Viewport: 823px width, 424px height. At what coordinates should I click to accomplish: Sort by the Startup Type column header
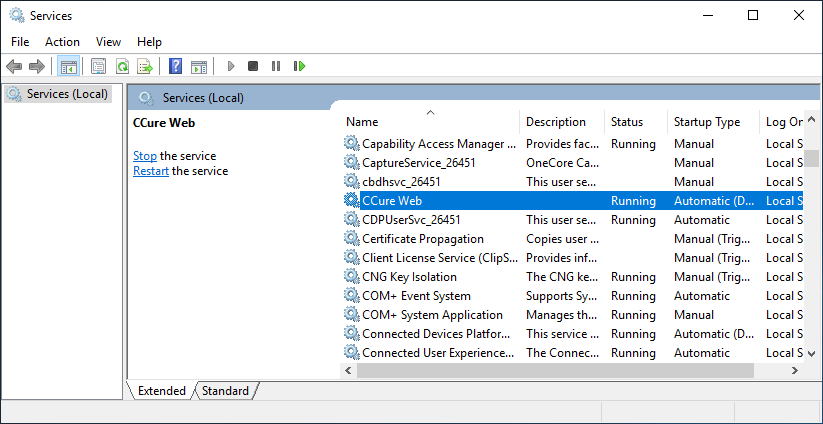point(707,122)
